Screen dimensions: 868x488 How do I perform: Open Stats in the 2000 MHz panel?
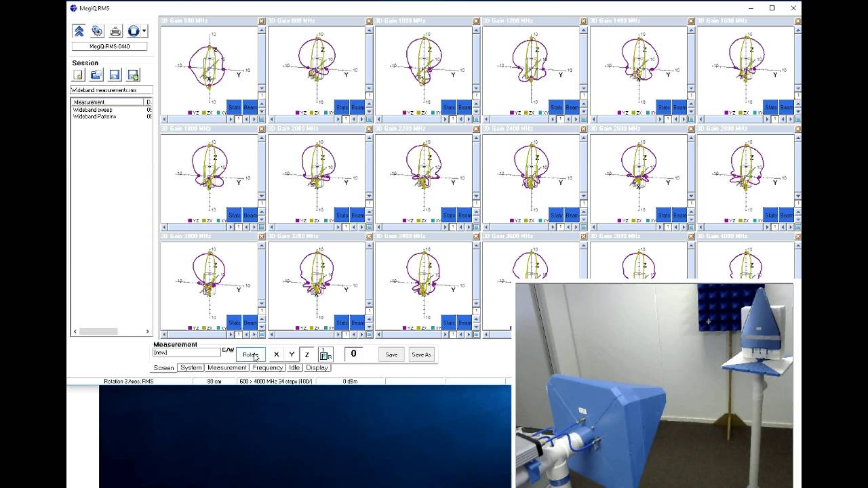tap(342, 215)
